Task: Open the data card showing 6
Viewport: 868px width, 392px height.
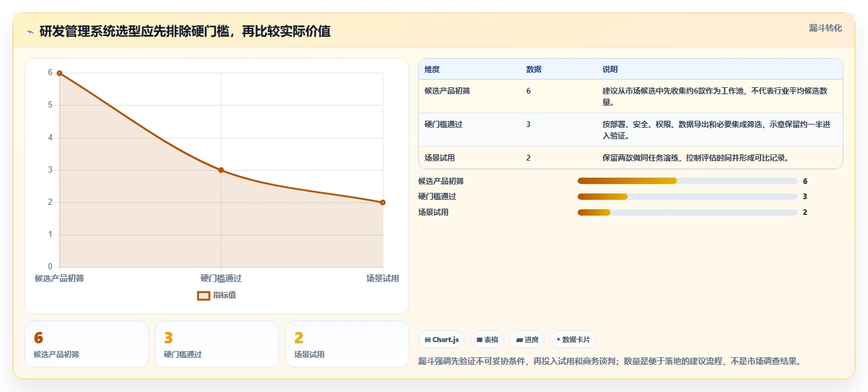Action: point(87,344)
